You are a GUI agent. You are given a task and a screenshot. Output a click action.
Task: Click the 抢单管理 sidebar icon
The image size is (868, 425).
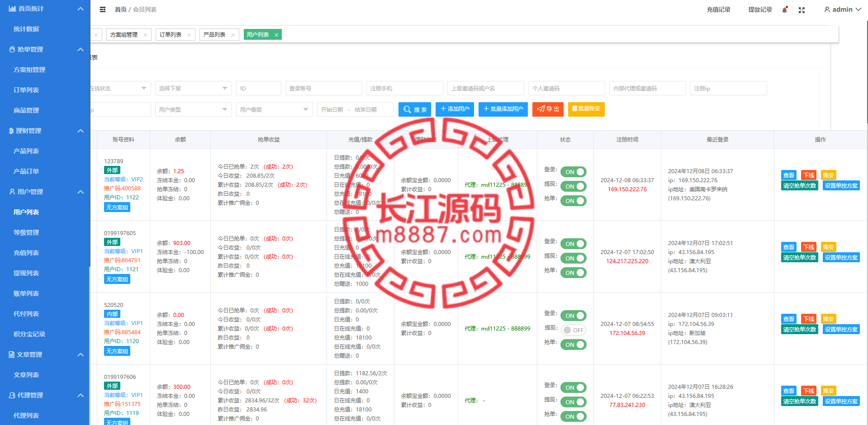pos(12,49)
